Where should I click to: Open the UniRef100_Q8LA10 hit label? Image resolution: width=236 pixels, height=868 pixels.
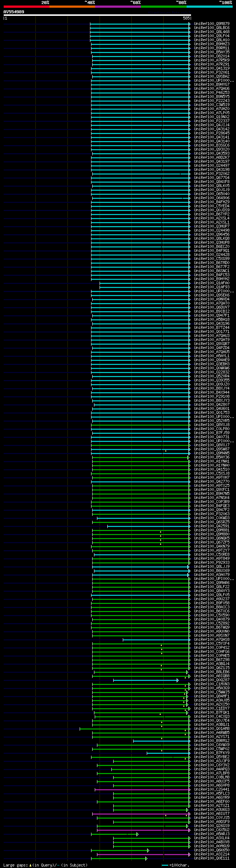point(212,40)
